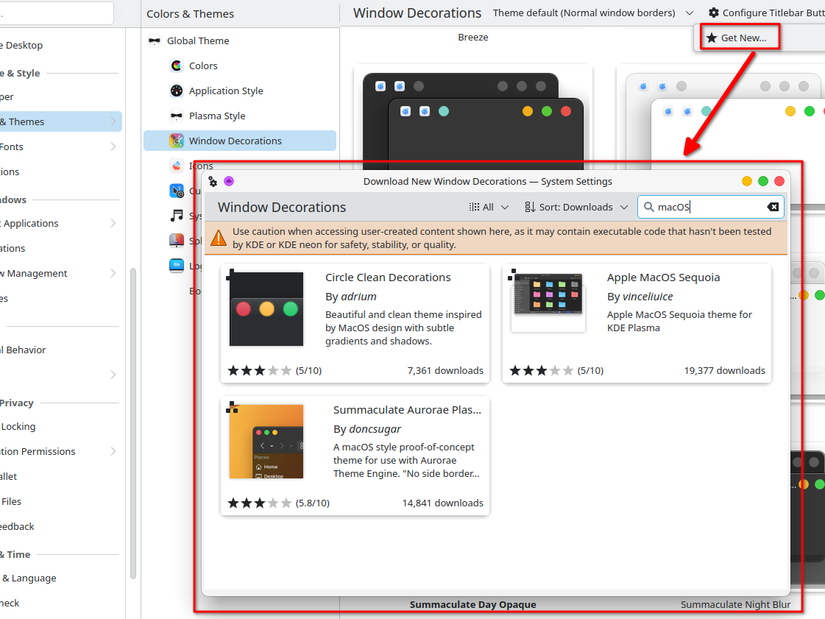Click the Get New... button

(738, 36)
